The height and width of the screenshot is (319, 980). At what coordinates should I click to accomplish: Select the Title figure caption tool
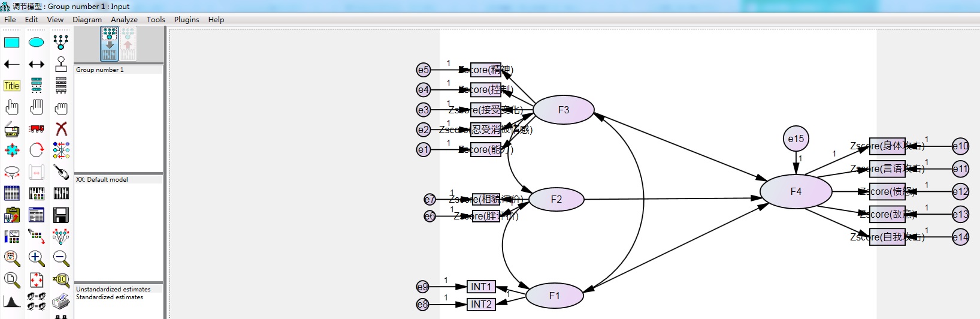(x=12, y=86)
